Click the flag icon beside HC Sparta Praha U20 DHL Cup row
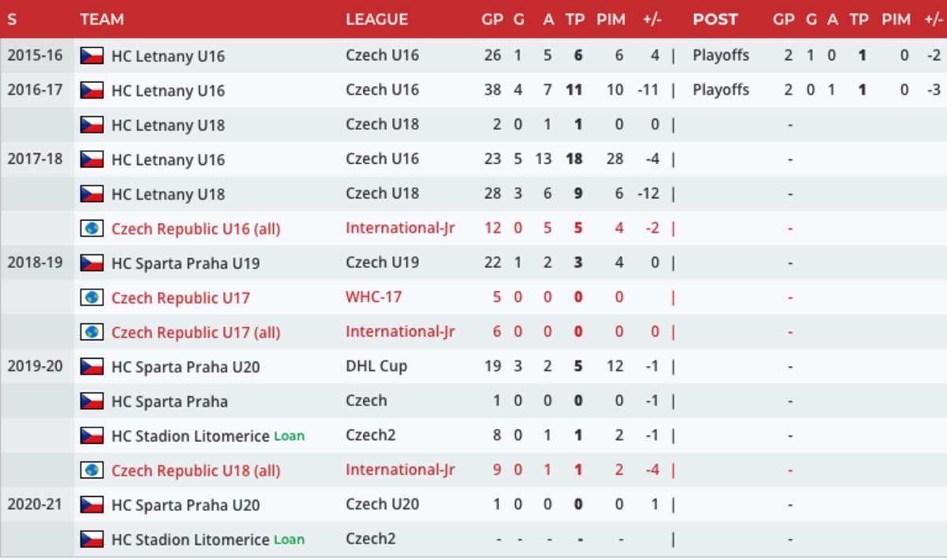 pyautogui.click(x=92, y=367)
